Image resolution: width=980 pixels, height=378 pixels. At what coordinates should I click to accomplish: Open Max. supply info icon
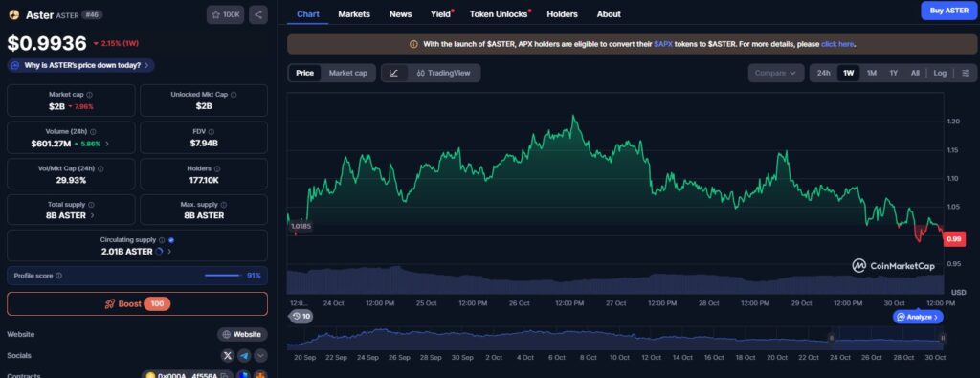(x=224, y=205)
